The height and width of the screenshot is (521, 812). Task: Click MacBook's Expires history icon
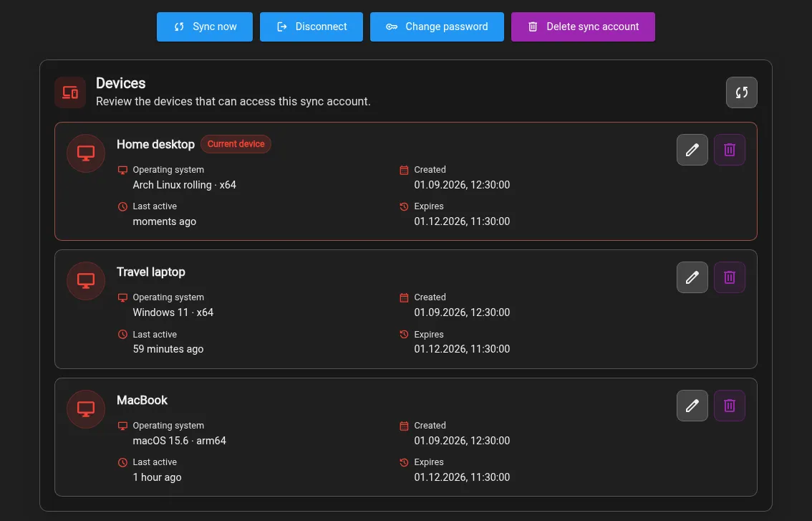coord(404,462)
